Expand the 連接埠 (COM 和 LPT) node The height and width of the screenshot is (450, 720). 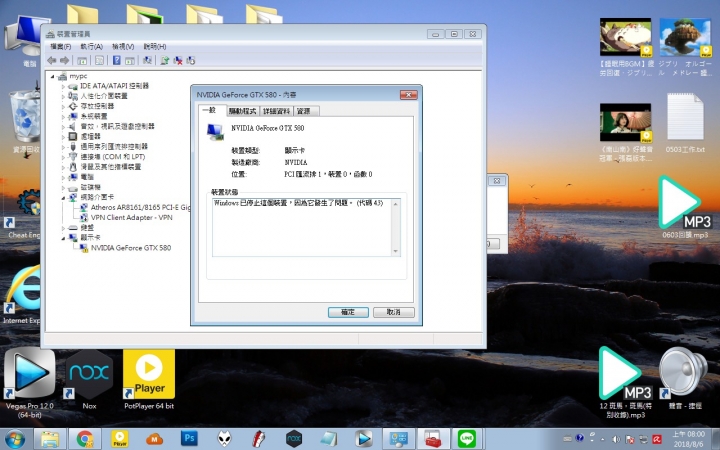coord(63,157)
